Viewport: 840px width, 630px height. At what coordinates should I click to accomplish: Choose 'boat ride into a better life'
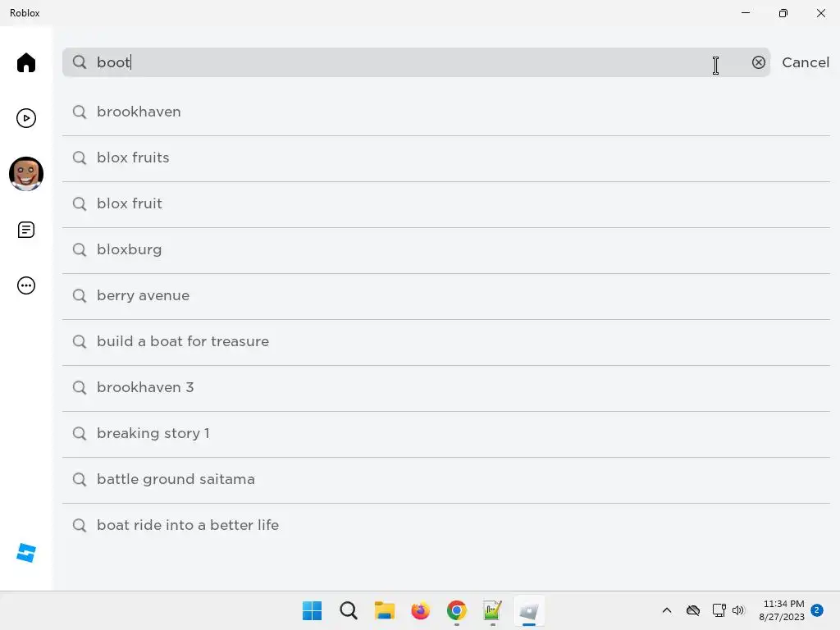445,526
